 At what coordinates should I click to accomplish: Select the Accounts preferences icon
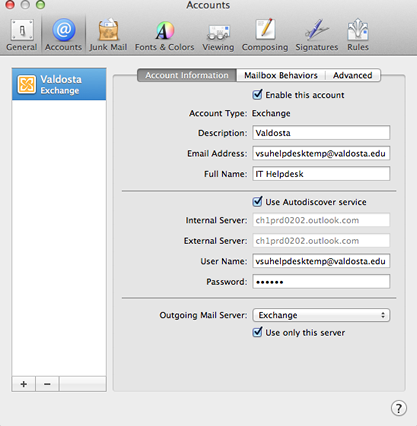tap(63, 35)
